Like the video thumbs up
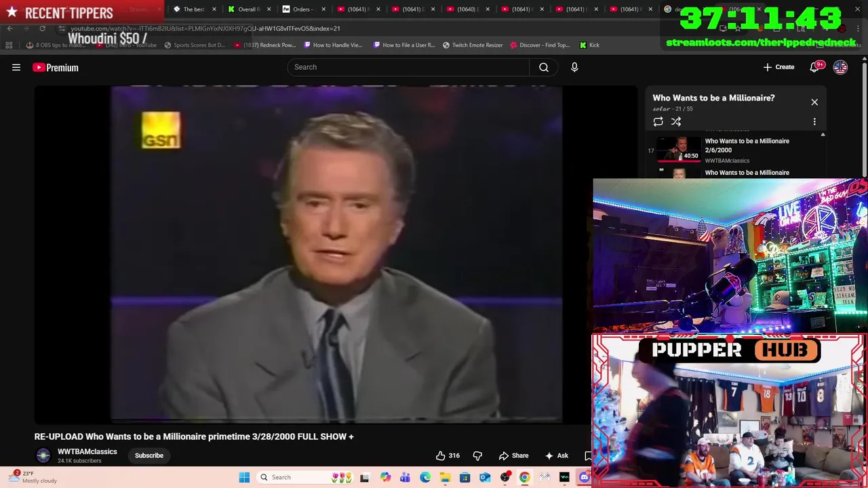 tap(448, 455)
